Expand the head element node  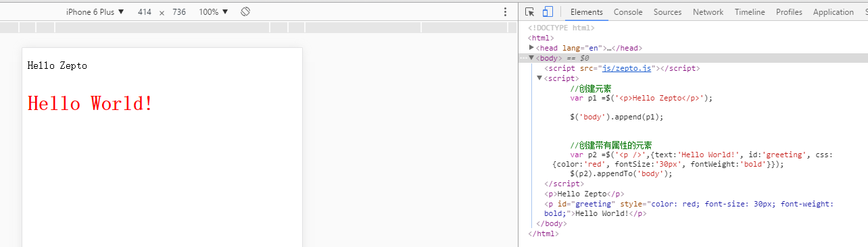pyautogui.click(x=531, y=48)
